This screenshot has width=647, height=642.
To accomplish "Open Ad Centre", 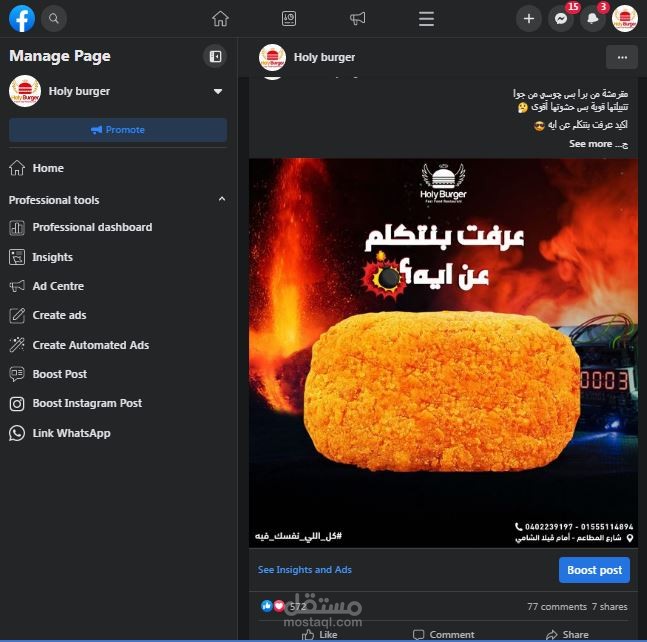I will 118,286.
